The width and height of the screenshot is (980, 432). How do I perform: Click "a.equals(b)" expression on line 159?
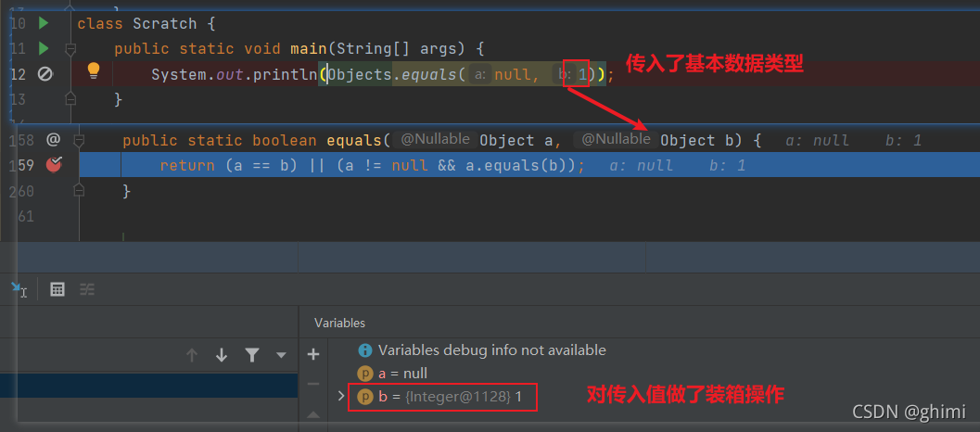click(521, 166)
